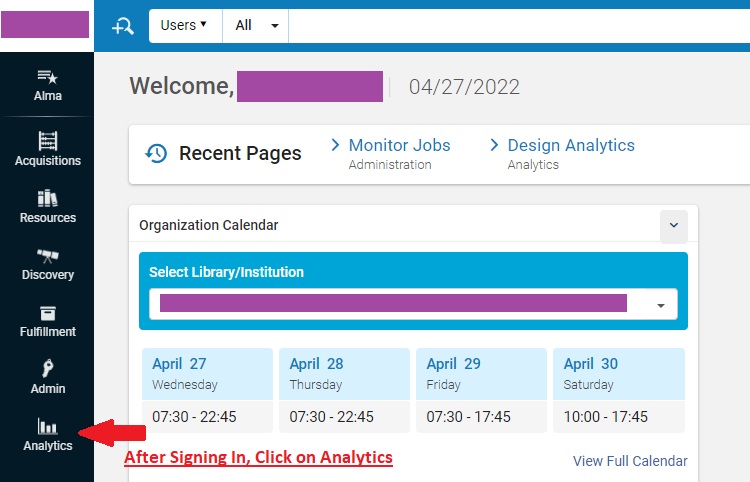Select the April 30 Saturday calendar cell

point(619,389)
